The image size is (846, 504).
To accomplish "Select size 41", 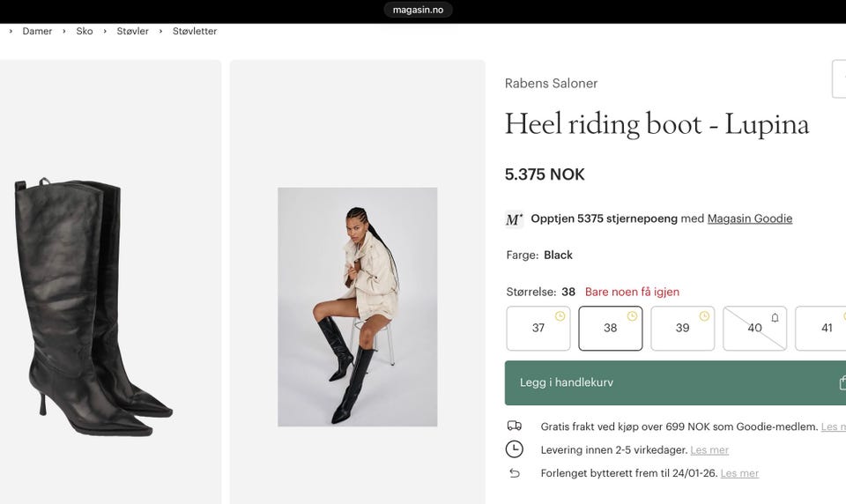I will 826,329.
